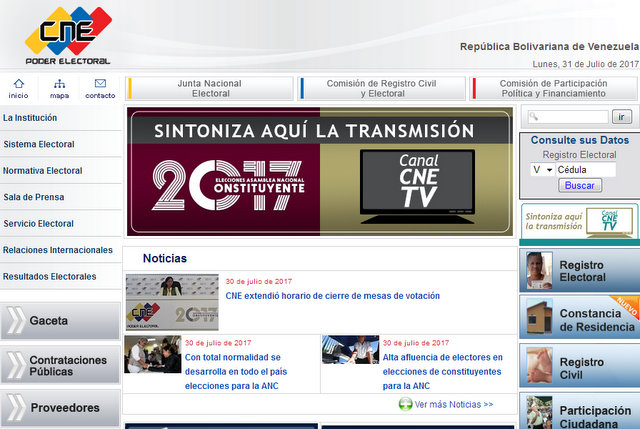This screenshot has height=429, width=640.
Task: Open 'Alta afluencia de electores' article
Action: click(x=442, y=371)
